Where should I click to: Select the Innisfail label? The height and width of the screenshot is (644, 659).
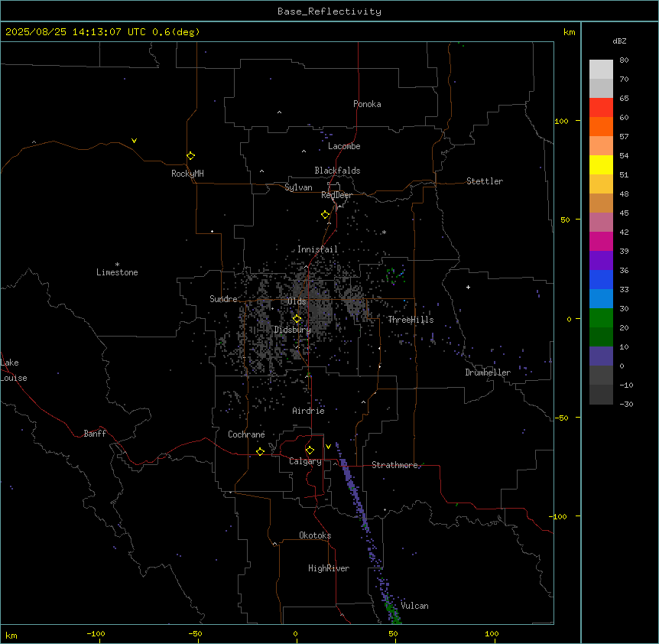318,249
